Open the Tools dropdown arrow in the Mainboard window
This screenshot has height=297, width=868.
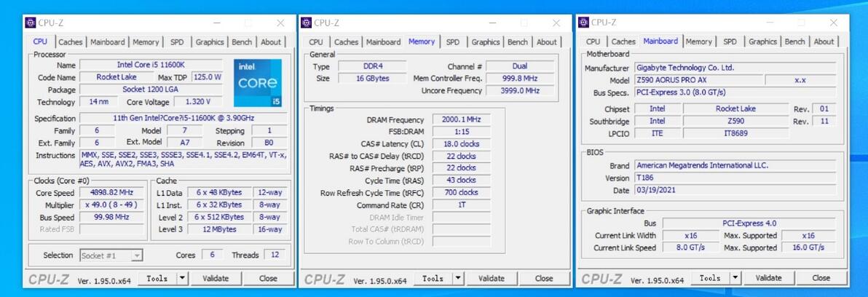coord(735,278)
